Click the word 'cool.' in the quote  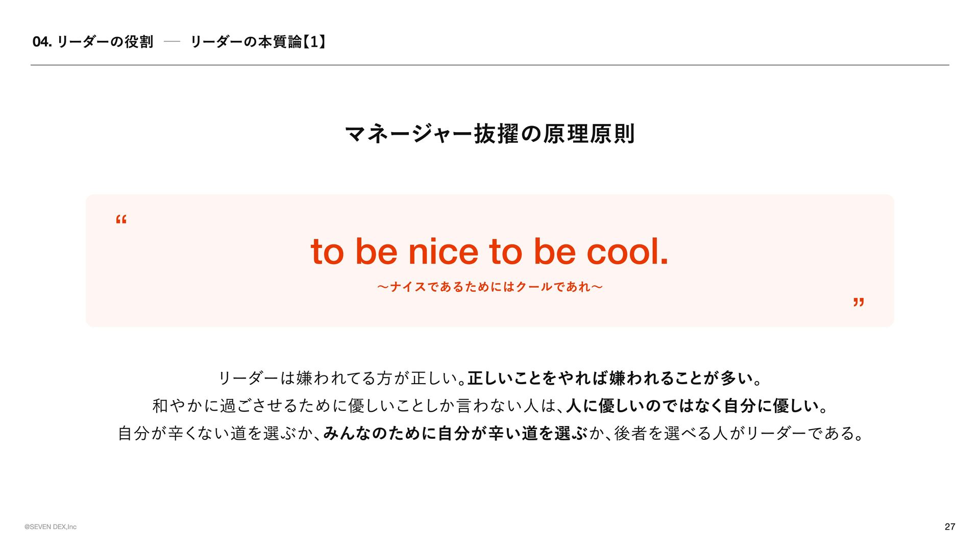pyautogui.click(x=627, y=251)
